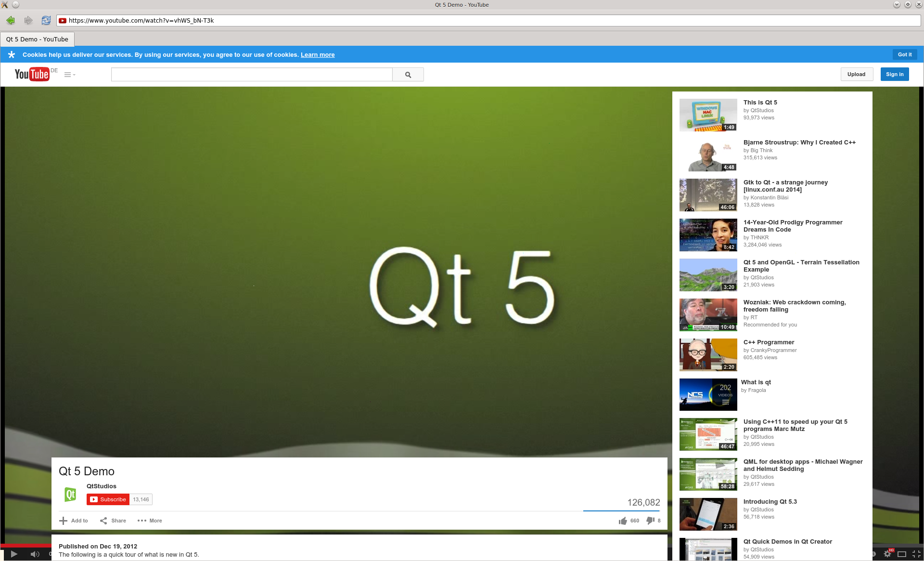Click the Qt 5 Demo video heading
The image size is (924, 561).
pos(87,471)
